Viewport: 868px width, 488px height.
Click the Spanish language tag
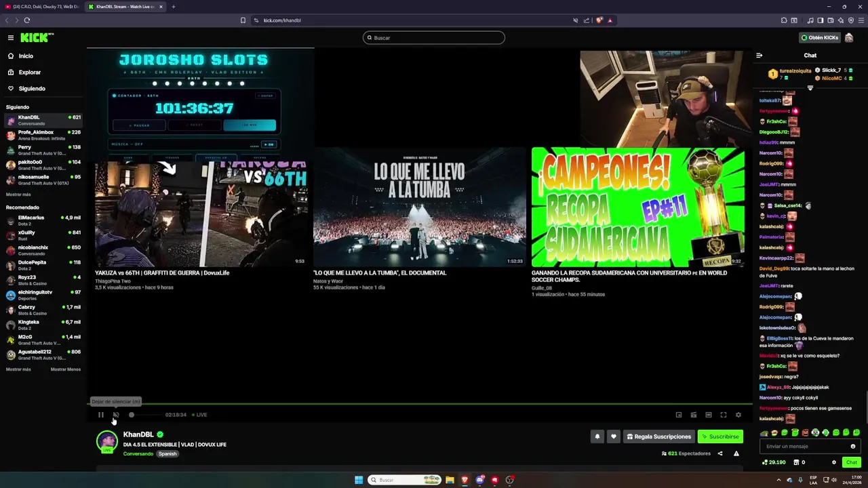167,454
